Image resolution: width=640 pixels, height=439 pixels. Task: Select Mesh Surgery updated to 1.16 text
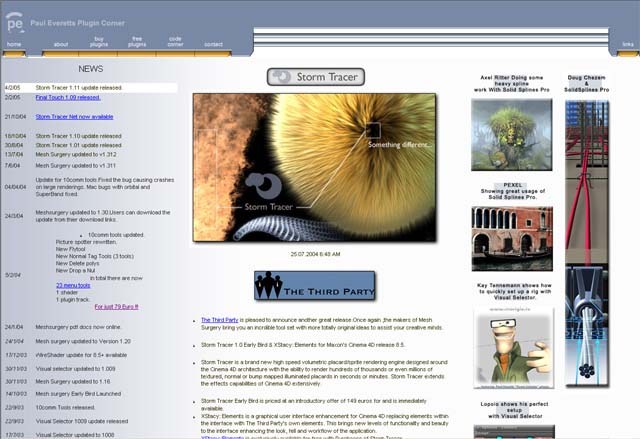pos(73,381)
